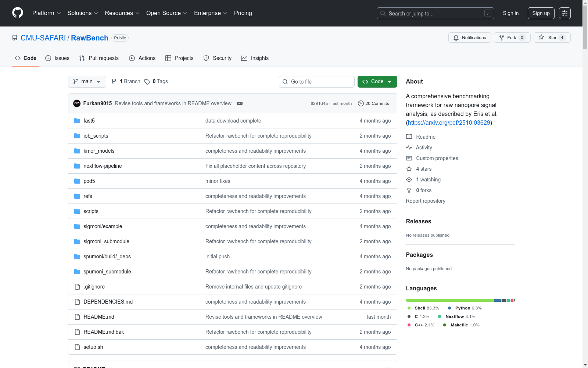The width and height of the screenshot is (588, 368).
Task: Click the commits history clock icon
Action: 361,103
